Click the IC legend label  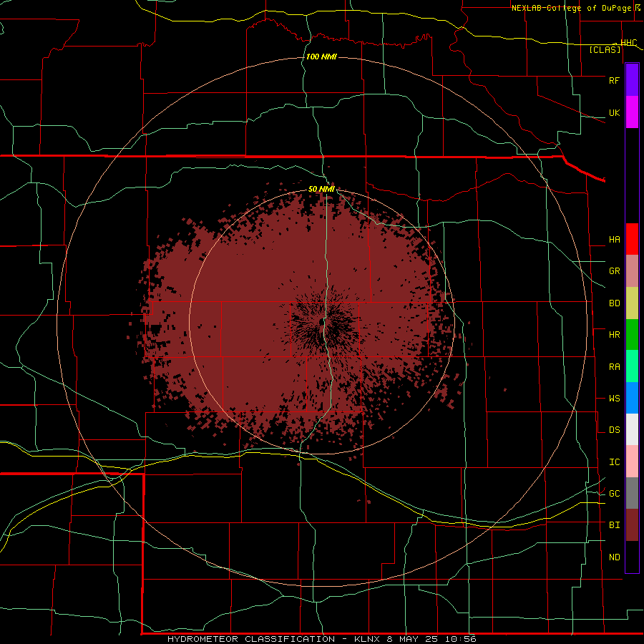click(614, 462)
